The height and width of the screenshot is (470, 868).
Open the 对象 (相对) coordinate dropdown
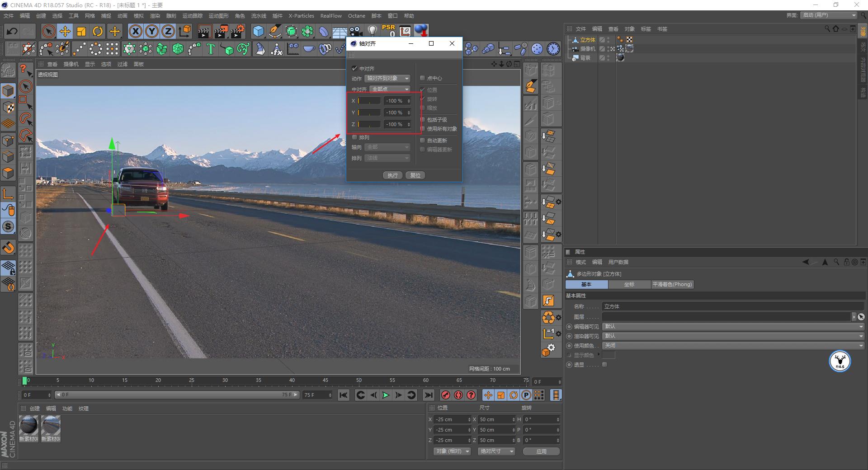[x=452, y=451]
